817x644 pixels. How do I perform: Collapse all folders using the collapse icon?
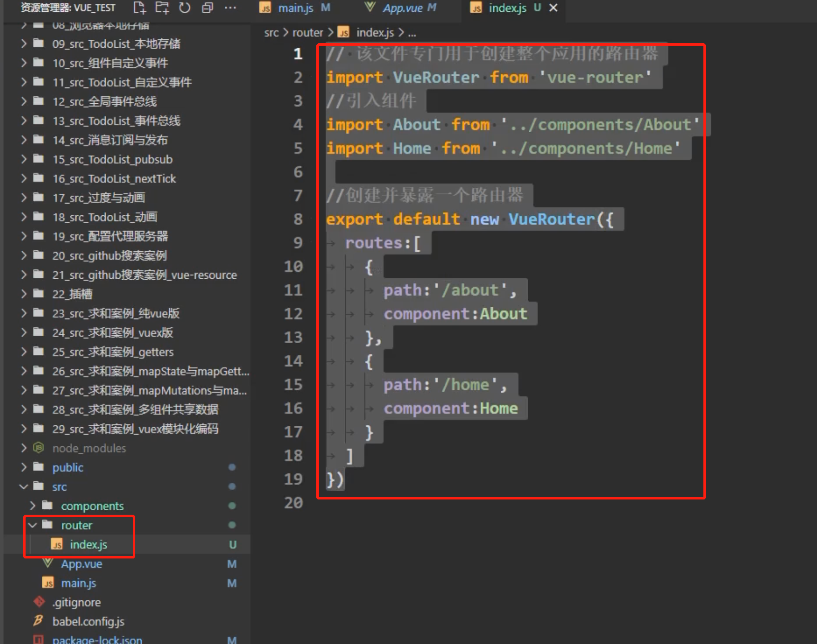[207, 8]
